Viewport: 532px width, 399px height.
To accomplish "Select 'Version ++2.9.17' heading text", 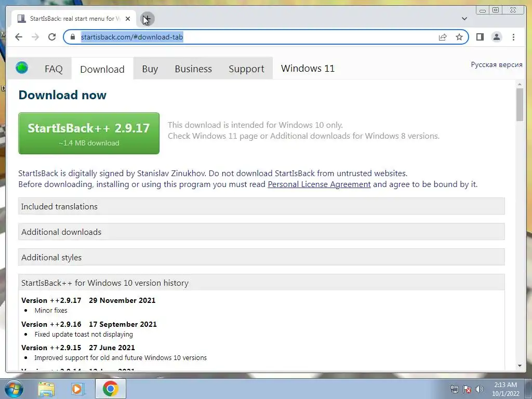I will [x=51, y=300].
